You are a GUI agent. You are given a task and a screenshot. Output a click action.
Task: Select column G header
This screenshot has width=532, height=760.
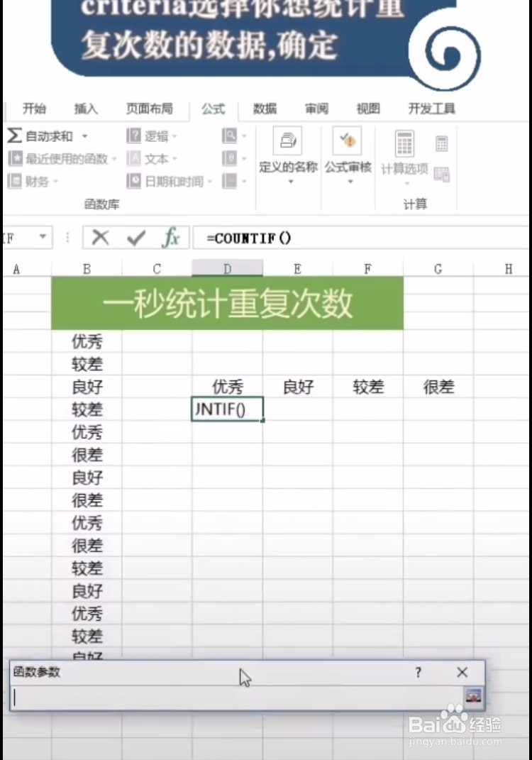(438, 268)
